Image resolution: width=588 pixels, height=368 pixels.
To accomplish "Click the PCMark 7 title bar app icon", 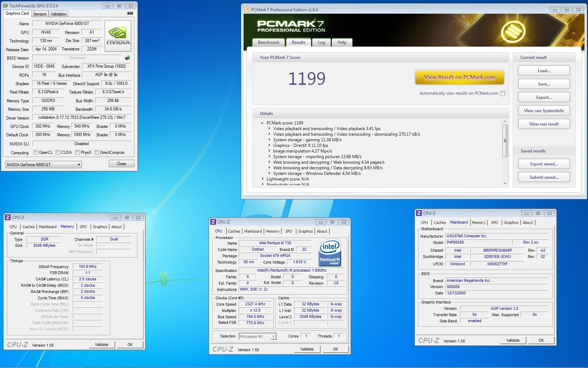I will click(247, 9).
